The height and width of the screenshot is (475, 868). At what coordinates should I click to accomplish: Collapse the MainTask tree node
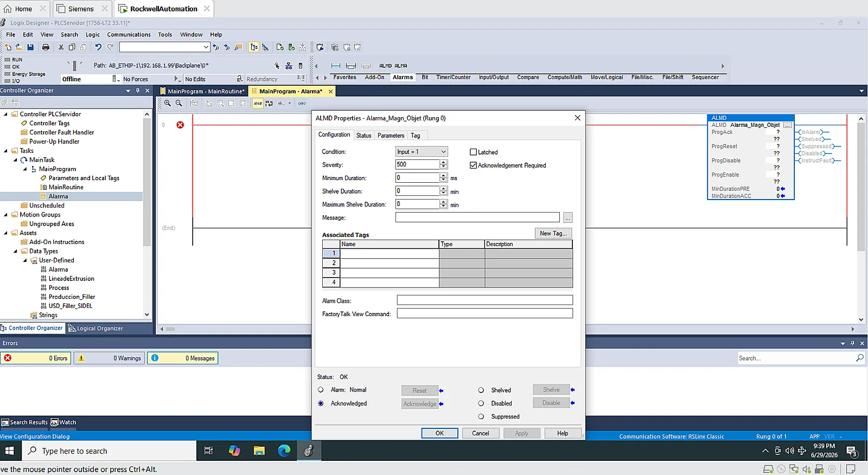(x=15, y=160)
